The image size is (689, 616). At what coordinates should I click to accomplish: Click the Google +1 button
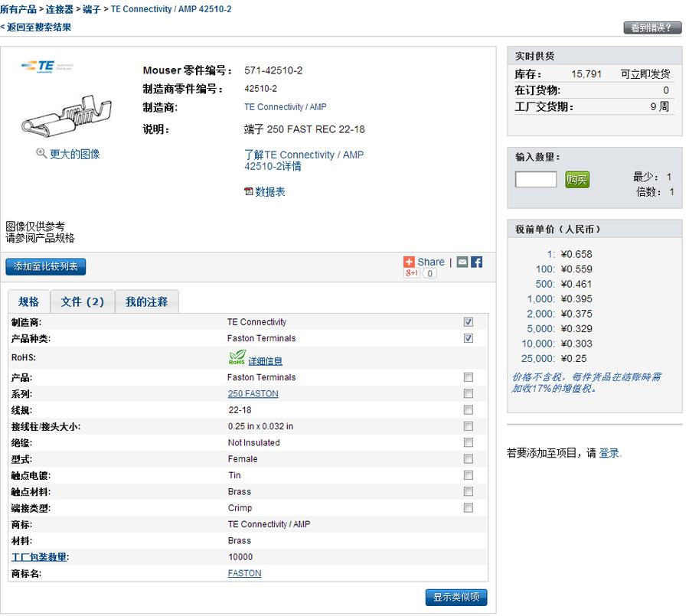point(412,273)
